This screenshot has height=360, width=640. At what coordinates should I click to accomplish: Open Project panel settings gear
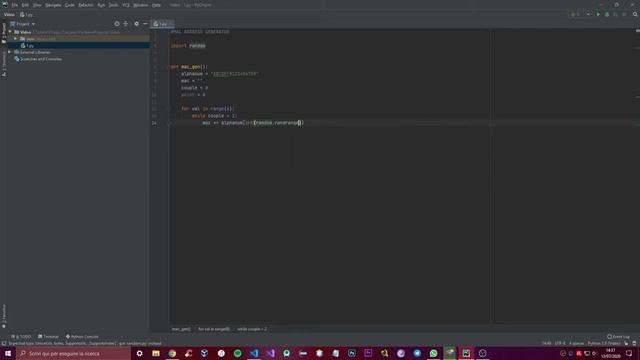(x=136, y=24)
